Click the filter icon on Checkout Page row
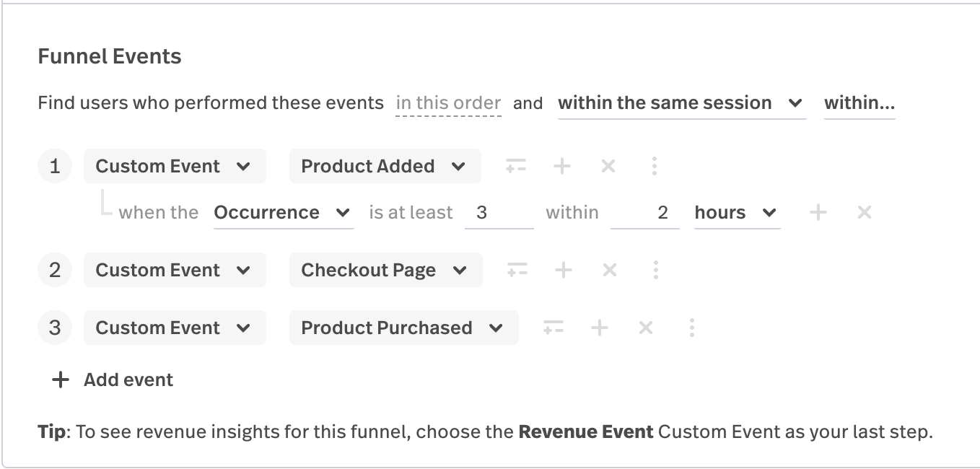Image resolution: width=980 pixels, height=469 pixels. point(517,271)
